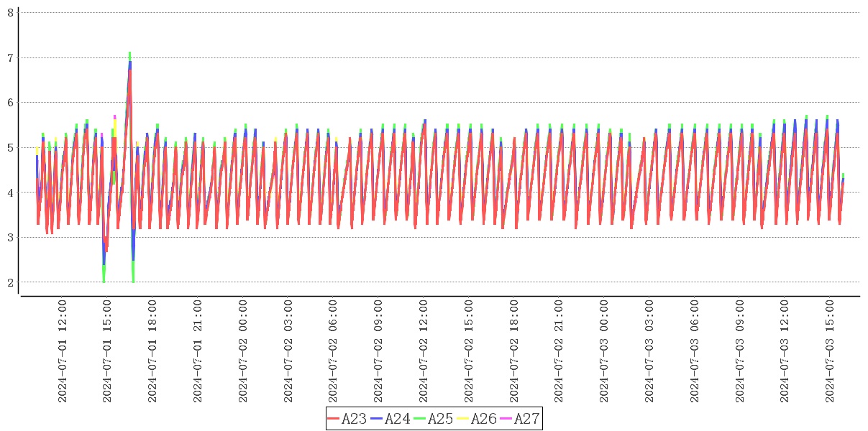Click the highest green peak near value 7
Screen dimensions: 868x431
[x=129, y=53]
